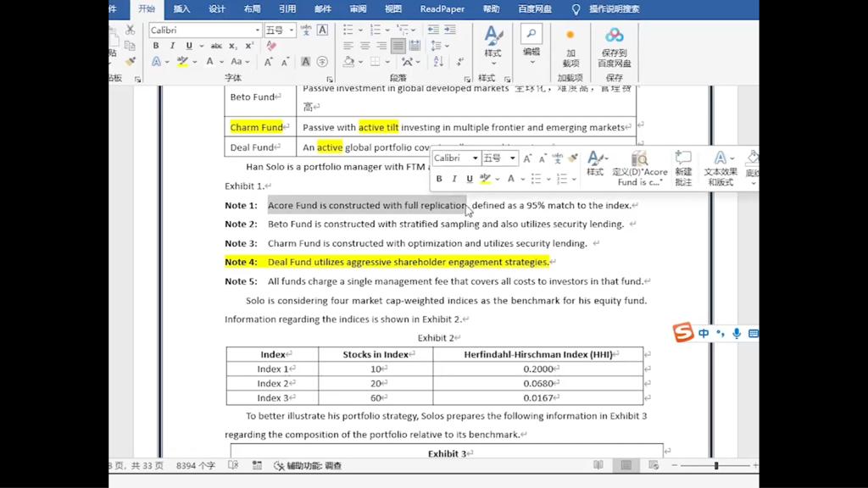
Task: Click word count 8394 个字
Action: (196, 465)
